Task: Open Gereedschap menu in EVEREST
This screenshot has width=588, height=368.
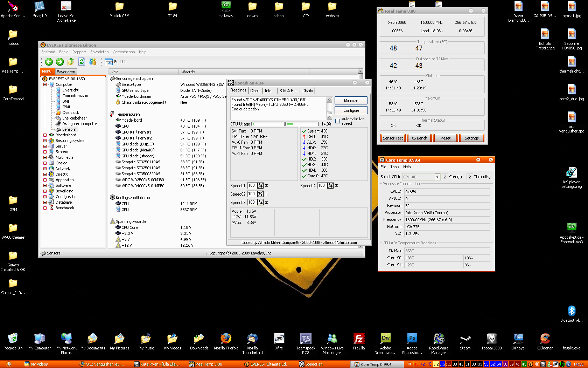Action: click(124, 52)
